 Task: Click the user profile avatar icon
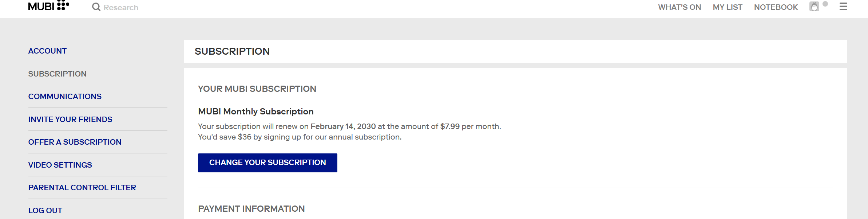pos(814,7)
